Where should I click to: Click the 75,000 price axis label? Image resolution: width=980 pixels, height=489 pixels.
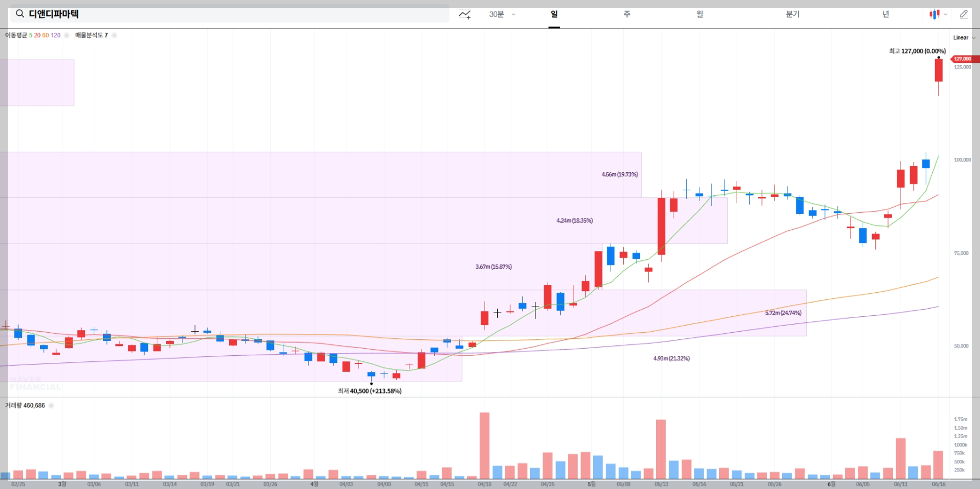point(961,253)
